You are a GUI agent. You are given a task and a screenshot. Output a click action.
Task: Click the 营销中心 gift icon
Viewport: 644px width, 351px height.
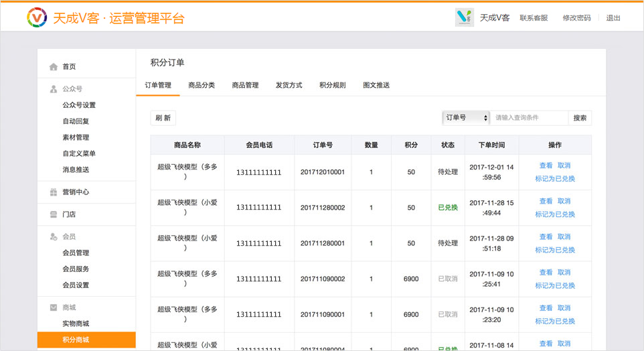(54, 192)
